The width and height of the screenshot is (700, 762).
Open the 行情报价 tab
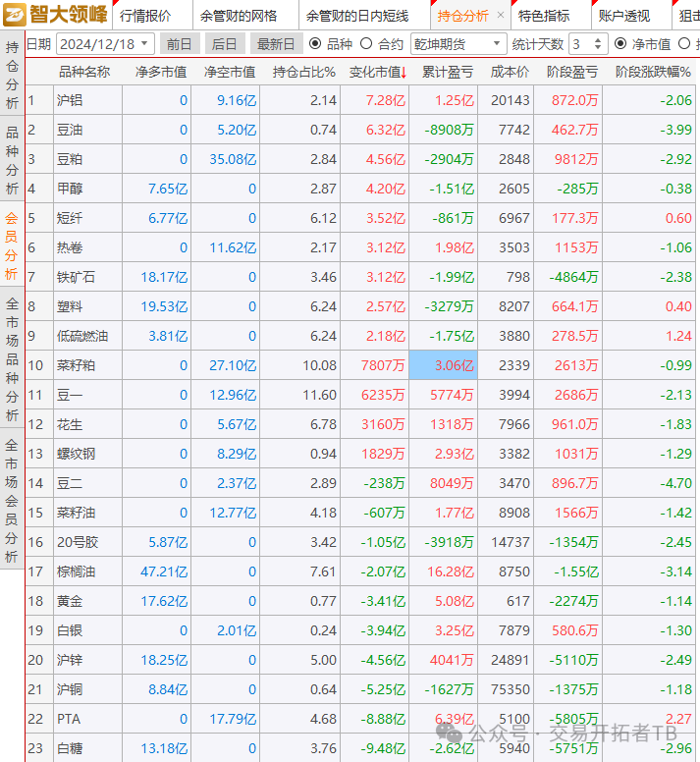click(145, 16)
